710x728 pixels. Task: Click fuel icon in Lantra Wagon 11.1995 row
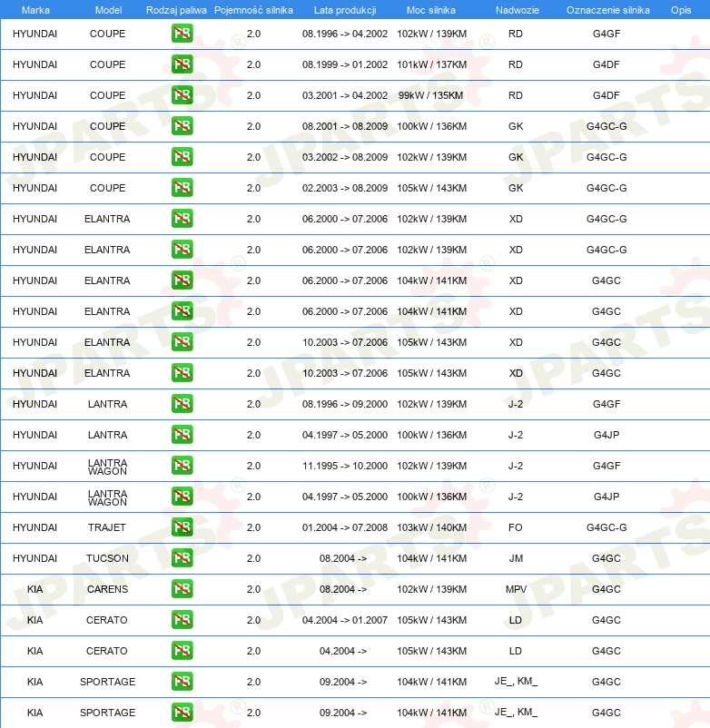(x=182, y=466)
